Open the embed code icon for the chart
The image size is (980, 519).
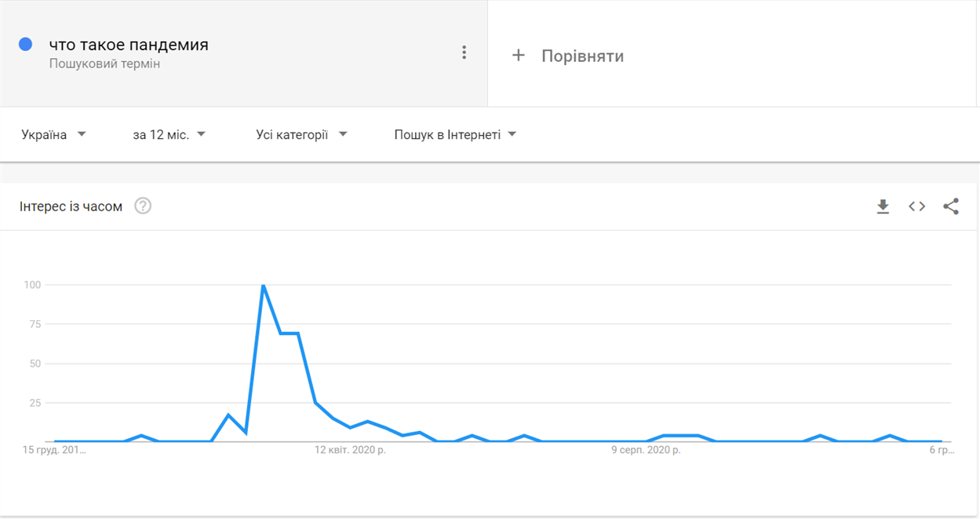pos(916,207)
